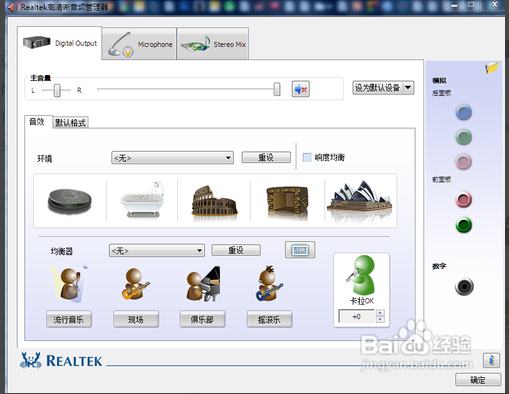Switch to the 默认格式 tab
The height and width of the screenshot is (394, 509).
(x=70, y=123)
